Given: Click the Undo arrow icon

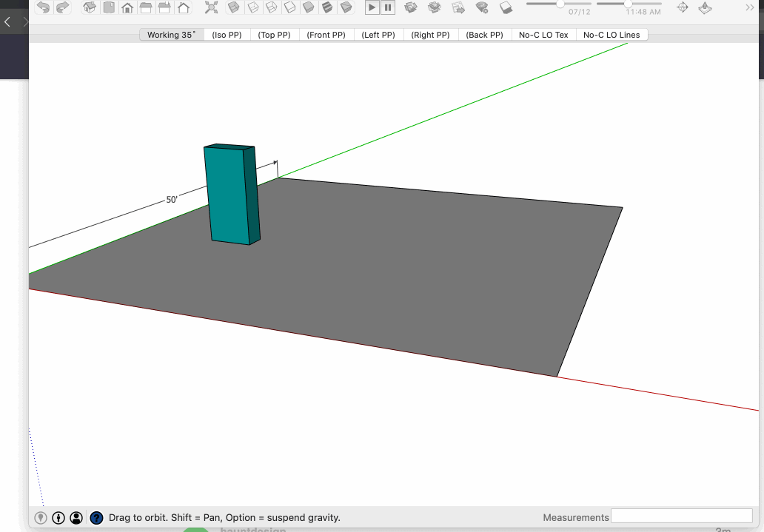Looking at the screenshot, I should tap(44, 7).
